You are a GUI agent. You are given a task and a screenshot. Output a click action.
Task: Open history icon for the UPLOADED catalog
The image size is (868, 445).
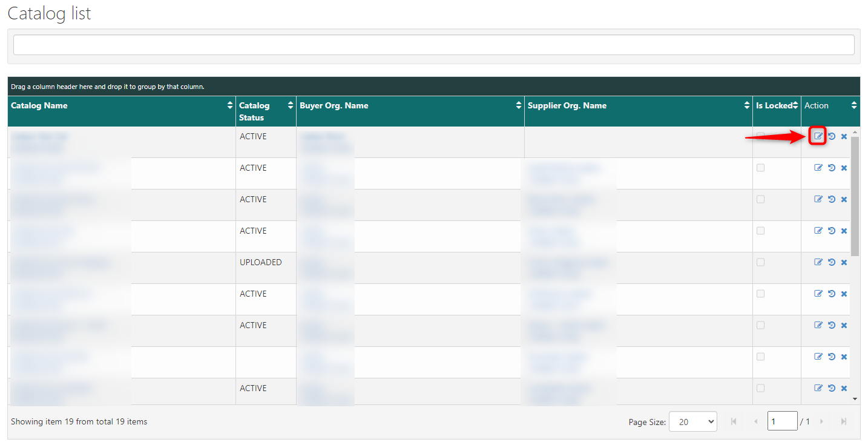click(831, 262)
